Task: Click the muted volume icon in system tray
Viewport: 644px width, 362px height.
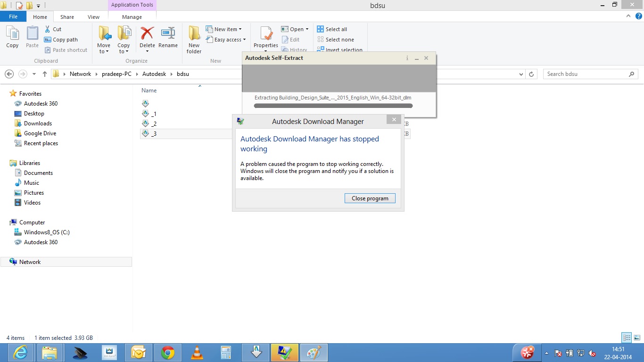Action: point(593,353)
